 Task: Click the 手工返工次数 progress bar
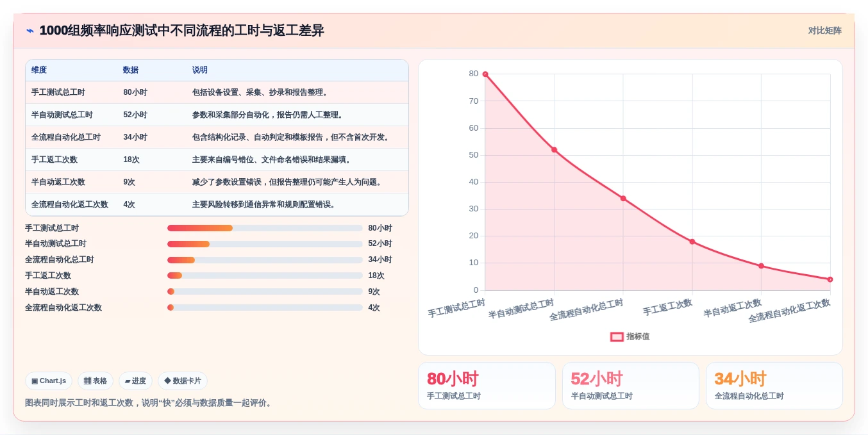pos(265,275)
